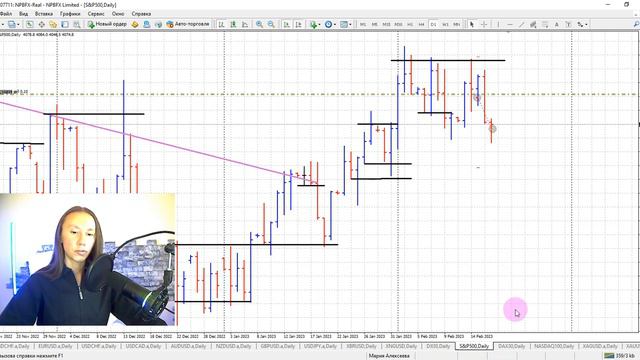Switch to USDJPY.a,Daily chart tab

click(320, 346)
